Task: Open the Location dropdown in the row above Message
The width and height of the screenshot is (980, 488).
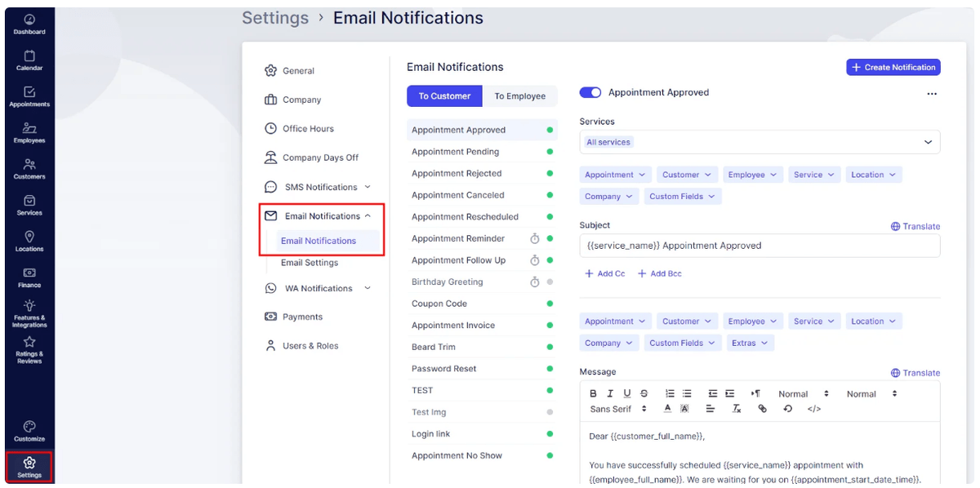Action: (x=874, y=322)
